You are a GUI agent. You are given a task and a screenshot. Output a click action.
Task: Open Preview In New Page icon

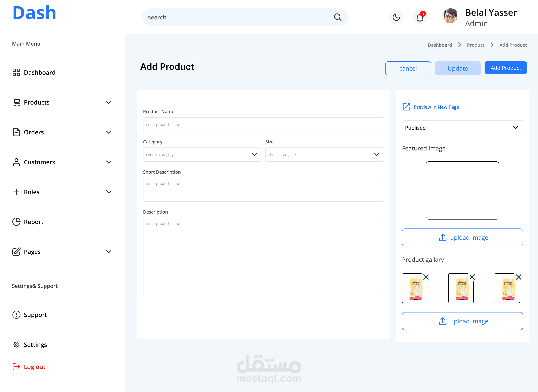[406, 107]
